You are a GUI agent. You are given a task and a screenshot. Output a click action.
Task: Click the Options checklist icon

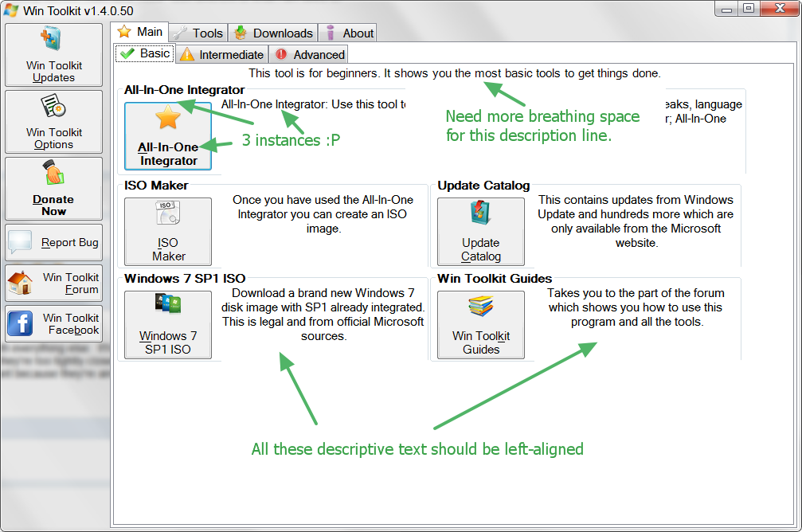click(53, 106)
